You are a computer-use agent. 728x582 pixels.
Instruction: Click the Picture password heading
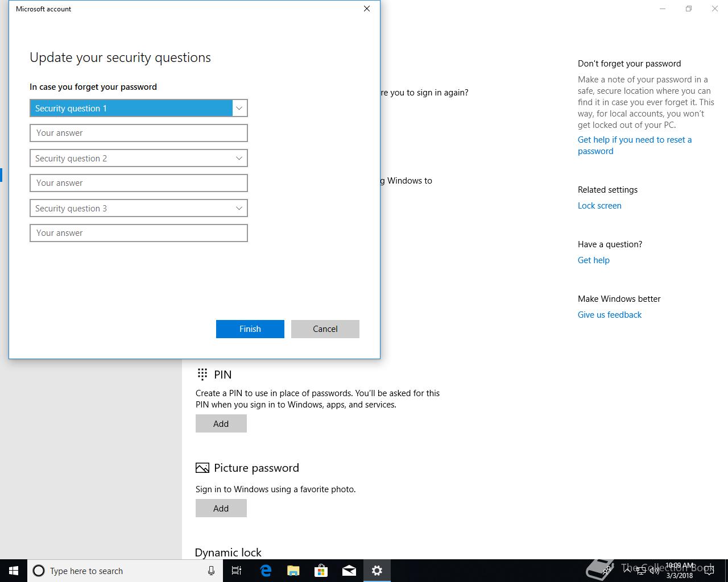(257, 468)
